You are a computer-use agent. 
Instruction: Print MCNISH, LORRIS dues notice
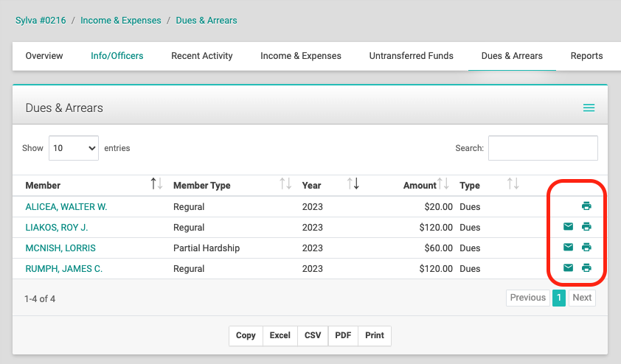pyautogui.click(x=586, y=247)
